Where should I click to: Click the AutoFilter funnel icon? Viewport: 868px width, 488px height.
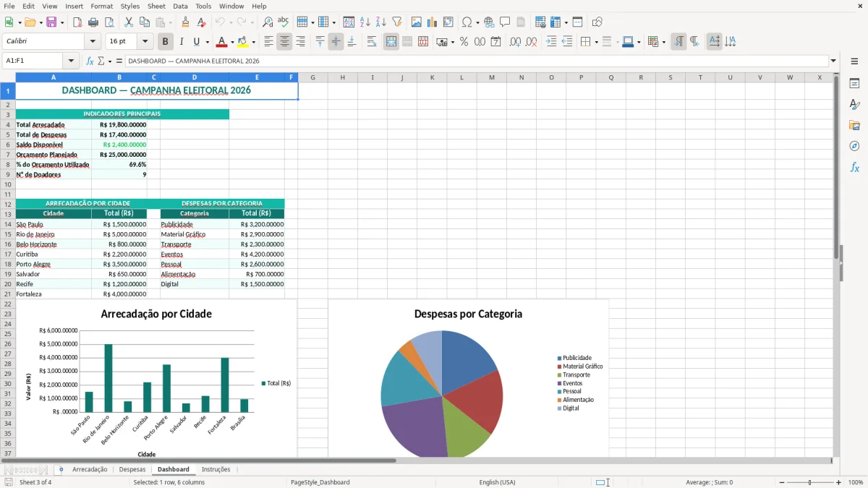coord(396,22)
